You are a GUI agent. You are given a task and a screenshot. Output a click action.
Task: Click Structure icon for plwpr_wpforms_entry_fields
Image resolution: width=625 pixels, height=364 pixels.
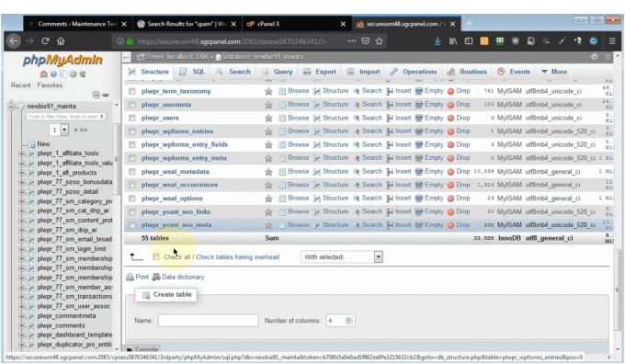[317, 144]
